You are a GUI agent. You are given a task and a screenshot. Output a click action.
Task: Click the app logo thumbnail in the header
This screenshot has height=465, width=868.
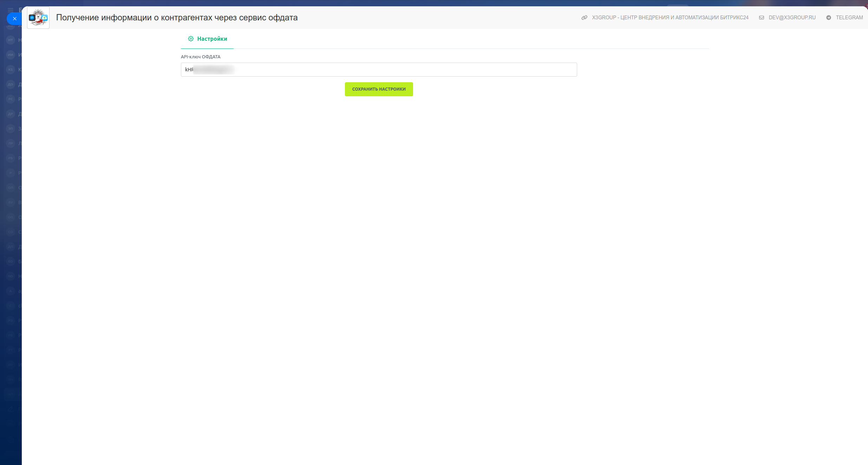38,18
